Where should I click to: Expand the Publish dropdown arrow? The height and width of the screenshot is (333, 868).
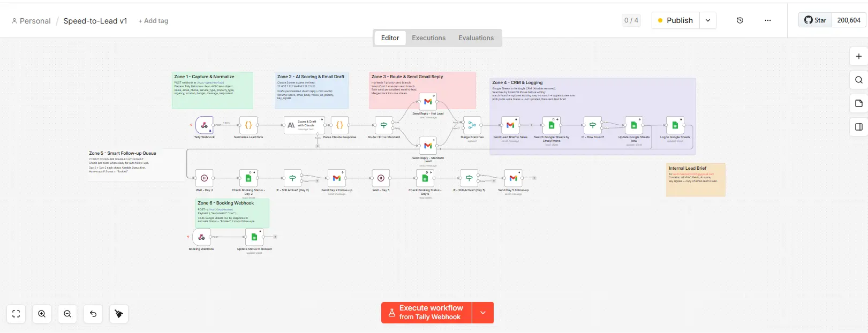point(708,20)
